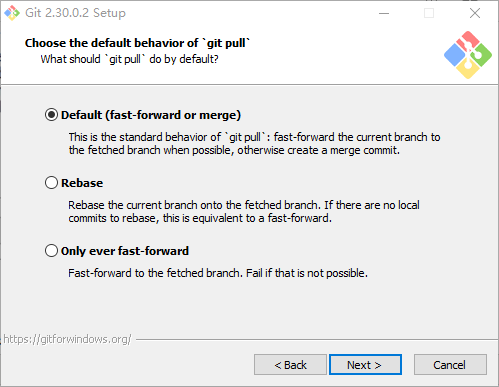Click the Default (fast-forward or merge) label
Viewport: 499px width, 387px height.
[x=151, y=115]
